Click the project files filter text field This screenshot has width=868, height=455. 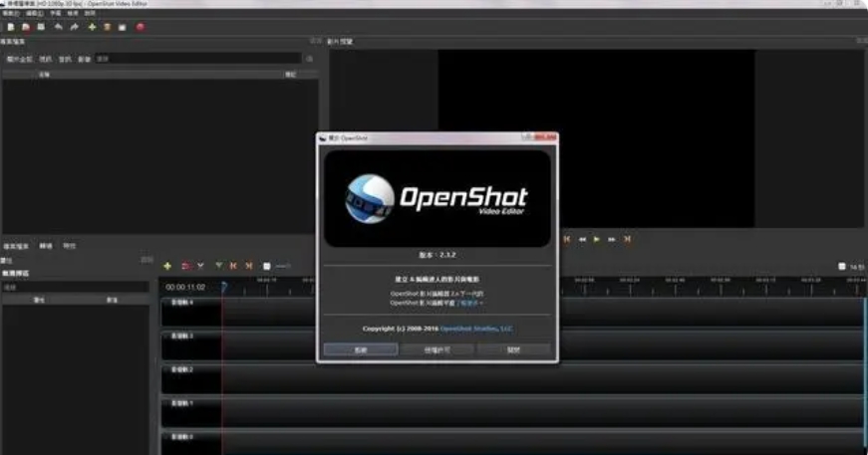pos(198,59)
